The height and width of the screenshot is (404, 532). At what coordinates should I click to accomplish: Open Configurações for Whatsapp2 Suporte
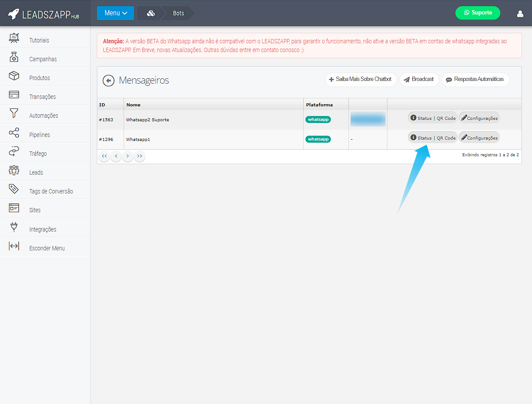click(479, 118)
